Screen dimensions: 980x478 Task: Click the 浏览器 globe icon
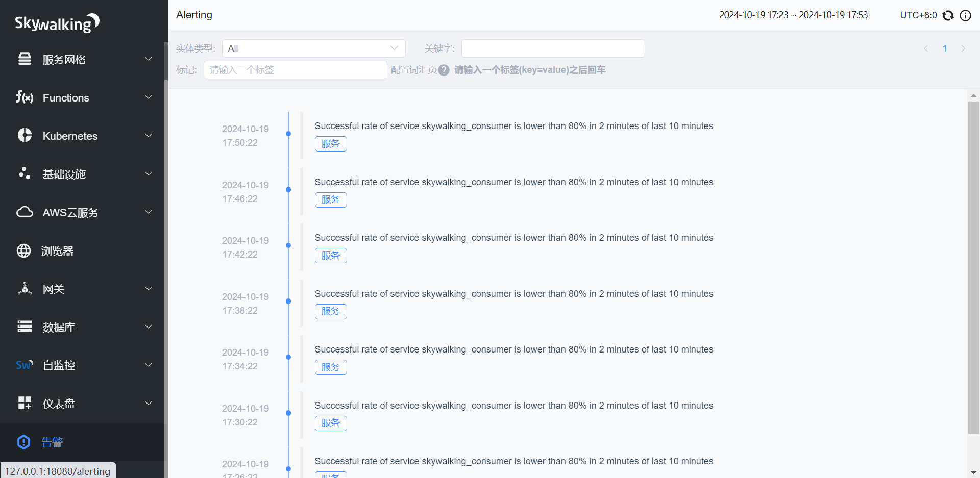pyautogui.click(x=24, y=250)
